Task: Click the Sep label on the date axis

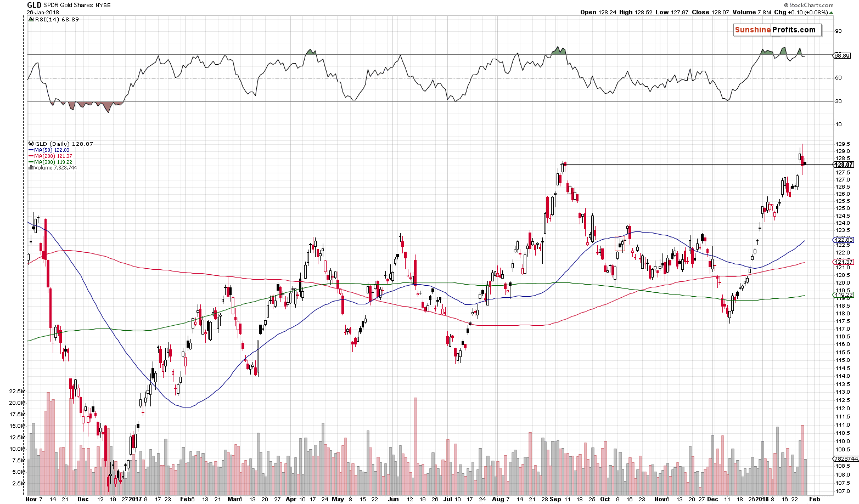Action: 554,500
